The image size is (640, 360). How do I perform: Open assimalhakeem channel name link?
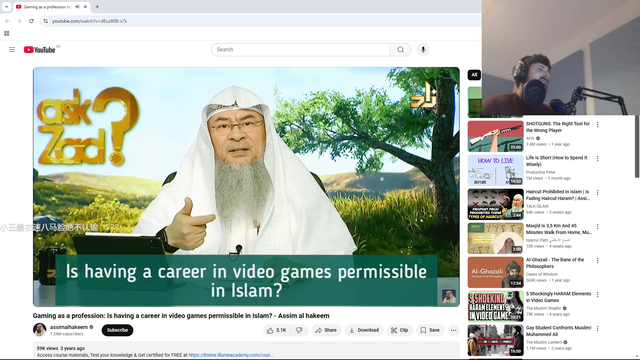pos(69,327)
